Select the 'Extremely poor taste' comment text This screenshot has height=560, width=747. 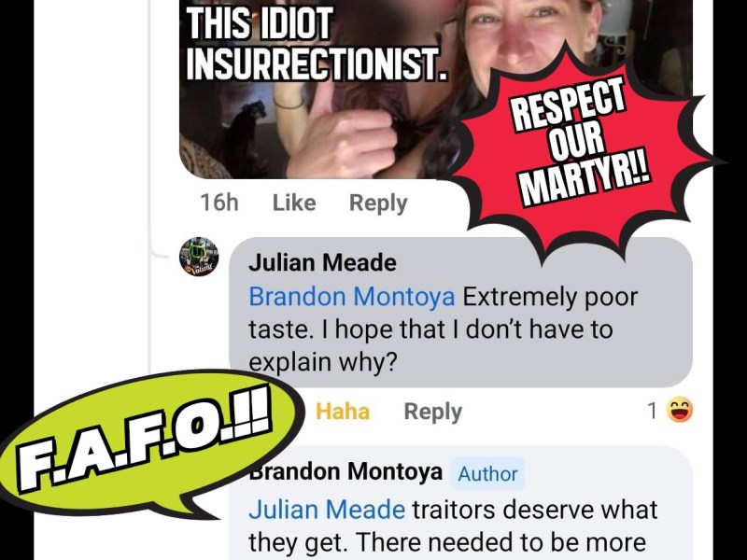pyautogui.click(x=443, y=329)
